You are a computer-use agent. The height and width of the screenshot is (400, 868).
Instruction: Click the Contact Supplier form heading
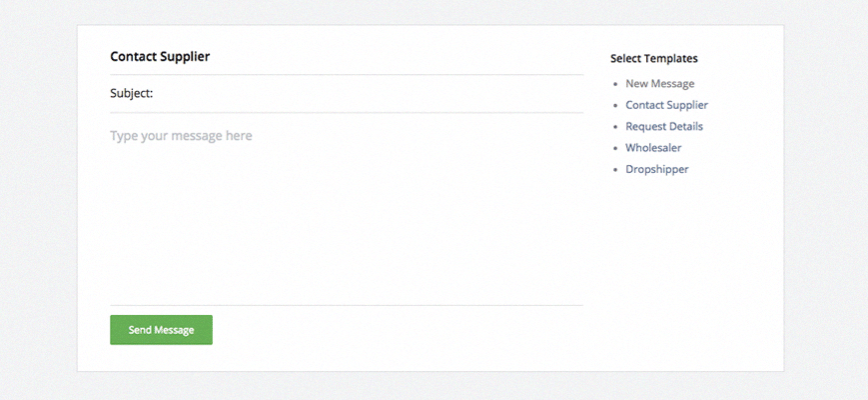point(160,57)
